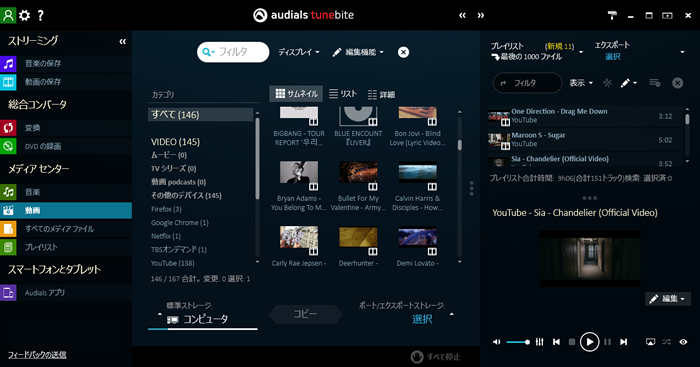
Task: Open the 表示 dropdown in playlist panel
Action: click(x=581, y=83)
